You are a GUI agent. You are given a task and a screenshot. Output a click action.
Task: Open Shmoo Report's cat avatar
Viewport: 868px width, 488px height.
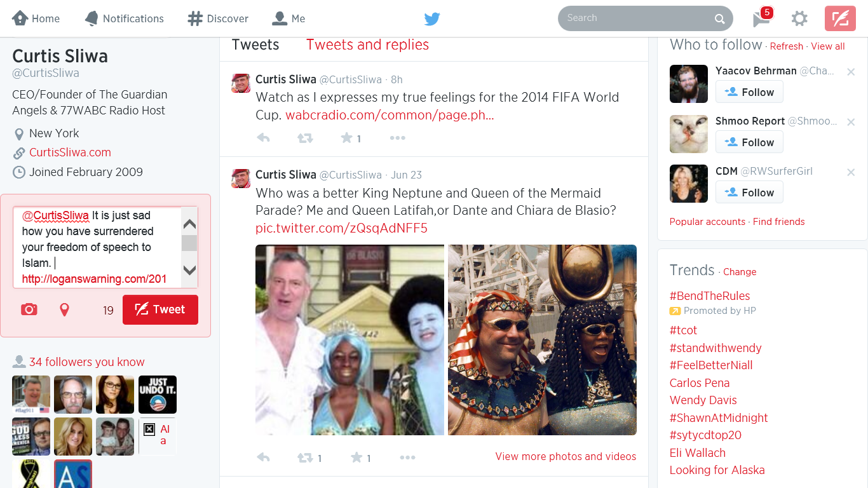(x=689, y=134)
